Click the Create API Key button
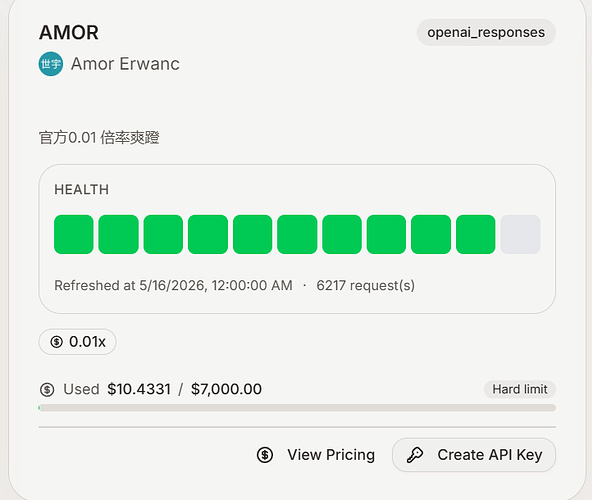 tap(474, 455)
